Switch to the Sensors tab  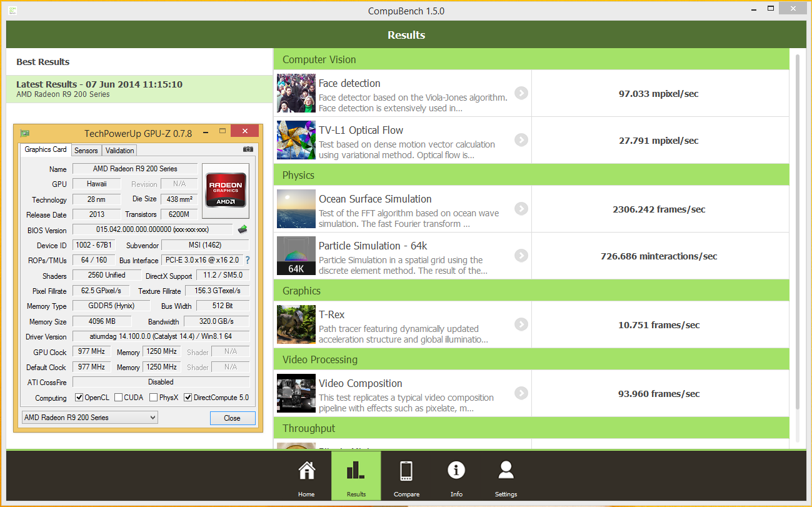coord(86,150)
